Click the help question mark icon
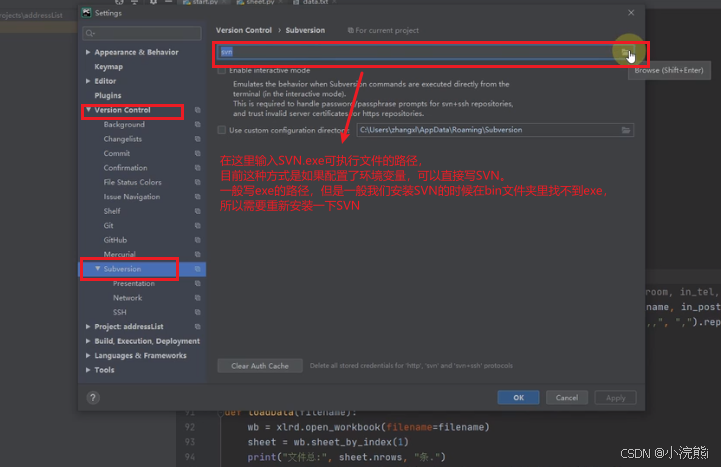Screen dimensions: 721x467 click(x=93, y=398)
